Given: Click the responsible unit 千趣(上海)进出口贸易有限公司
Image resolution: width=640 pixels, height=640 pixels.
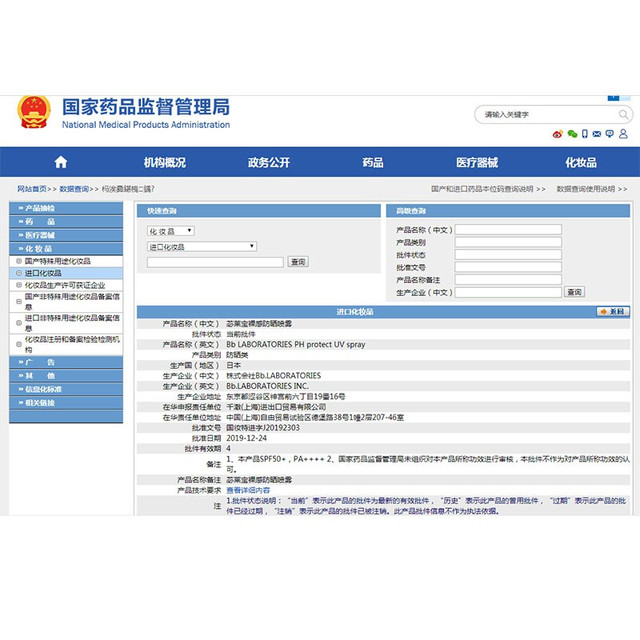Looking at the screenshot, I should [x=276, y=407].
